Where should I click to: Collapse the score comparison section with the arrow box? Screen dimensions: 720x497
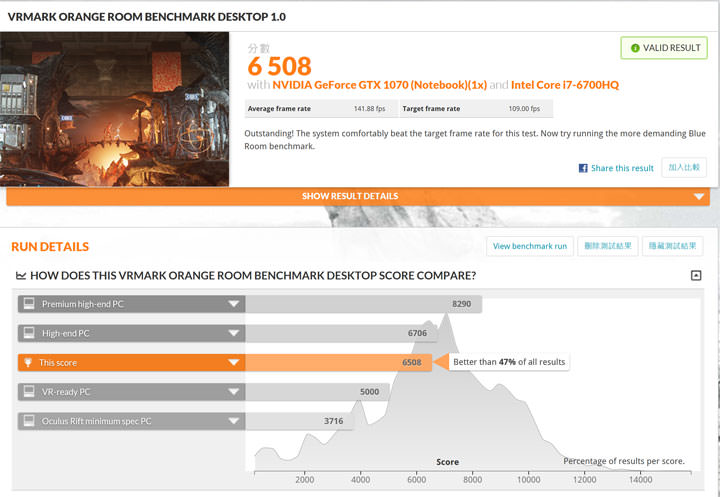tap(696, 275)
